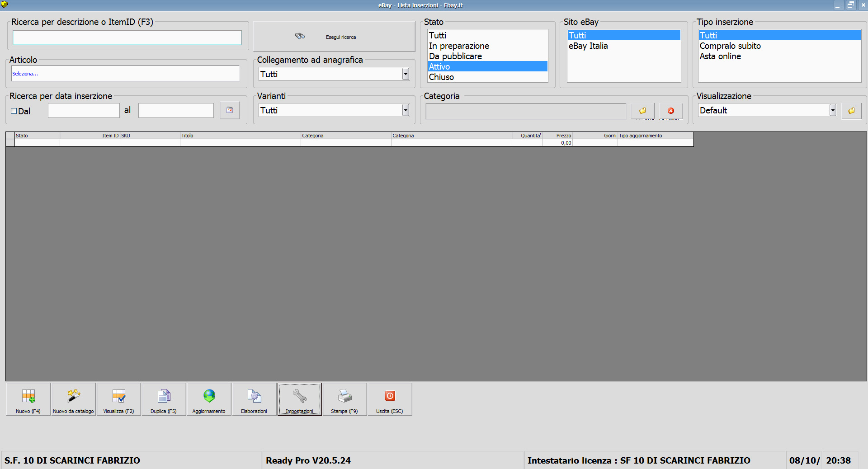Clear Categoria with red X button
The width and height of the screenshot is (868, 469).
click(x=671, y=111)
